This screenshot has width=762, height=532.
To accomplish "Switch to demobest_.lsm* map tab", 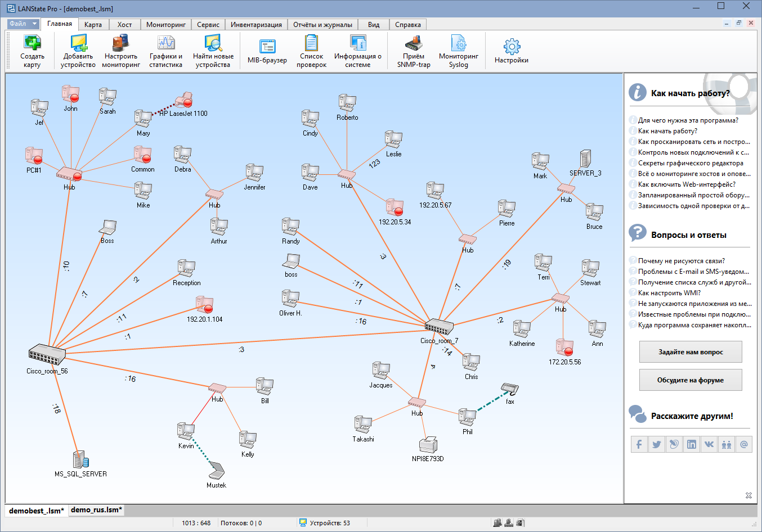I will coord(37,511).
